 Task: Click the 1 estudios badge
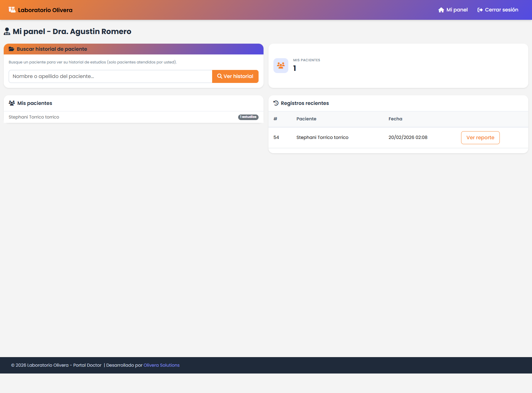coord(248,117)
